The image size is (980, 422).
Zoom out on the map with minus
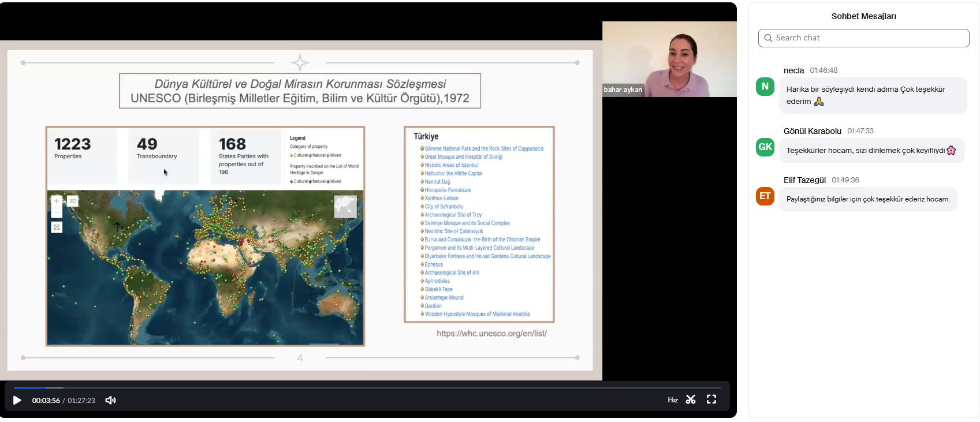coord(57,212)
